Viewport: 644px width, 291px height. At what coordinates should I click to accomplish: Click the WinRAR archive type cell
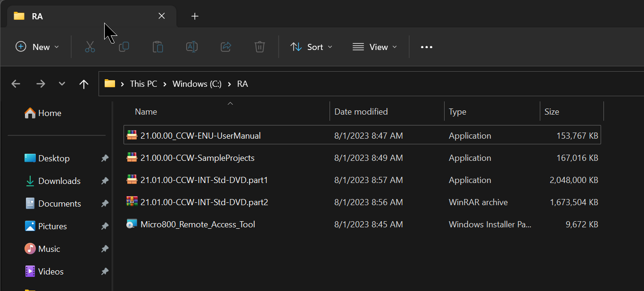point(478,202)
